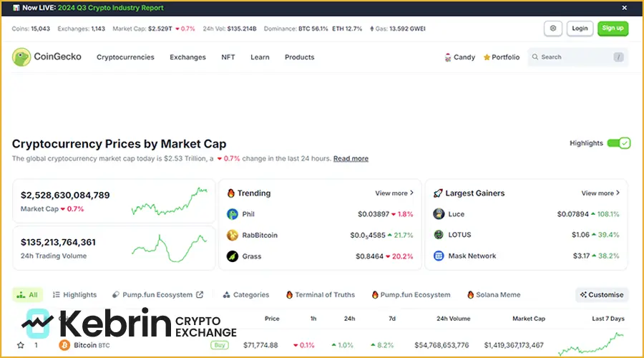Close the Q3 report banner
The image size is (644, 358).
coord(624,8)
